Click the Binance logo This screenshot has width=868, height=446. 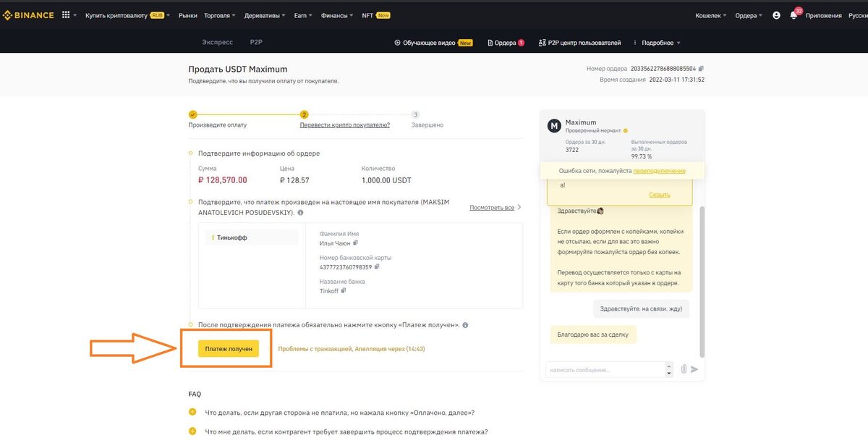coord(29,15)
